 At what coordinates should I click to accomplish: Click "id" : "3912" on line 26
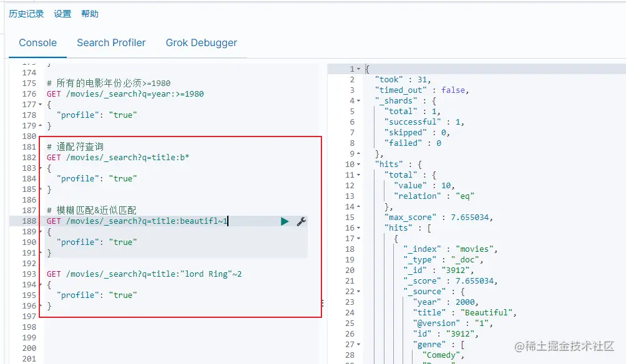click(446, 333)
